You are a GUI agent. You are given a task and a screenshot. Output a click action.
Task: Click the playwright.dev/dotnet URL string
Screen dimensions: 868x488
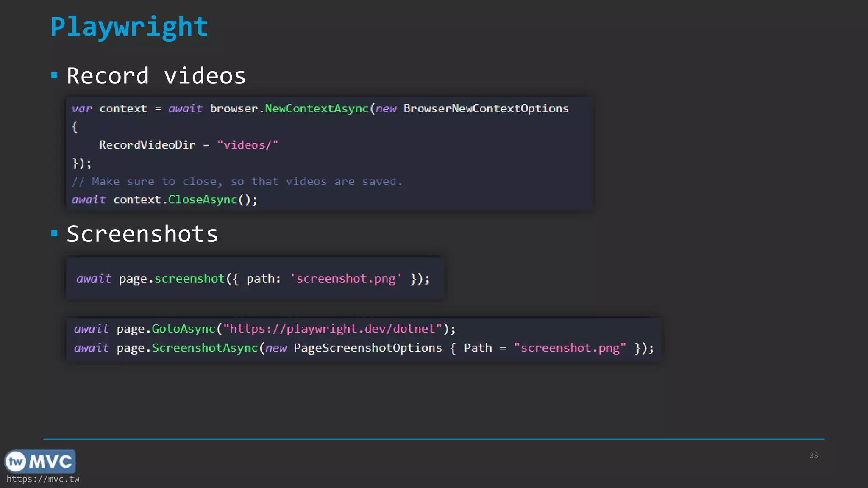tap(333, 329)
